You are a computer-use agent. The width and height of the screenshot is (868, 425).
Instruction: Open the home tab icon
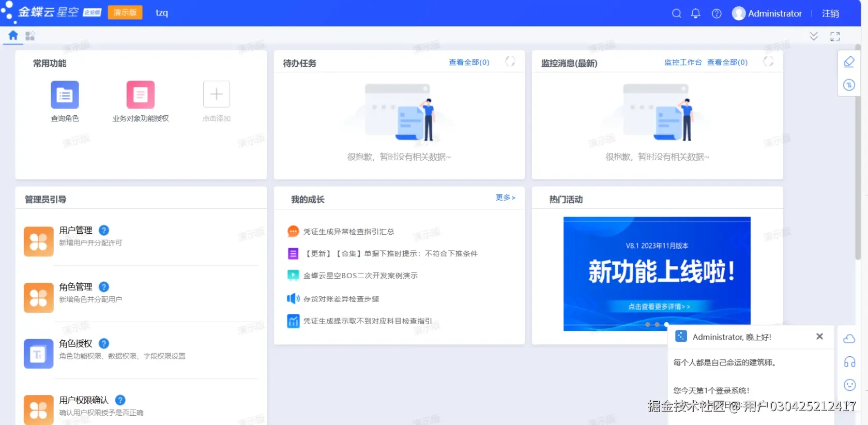[x=13, y=35]
